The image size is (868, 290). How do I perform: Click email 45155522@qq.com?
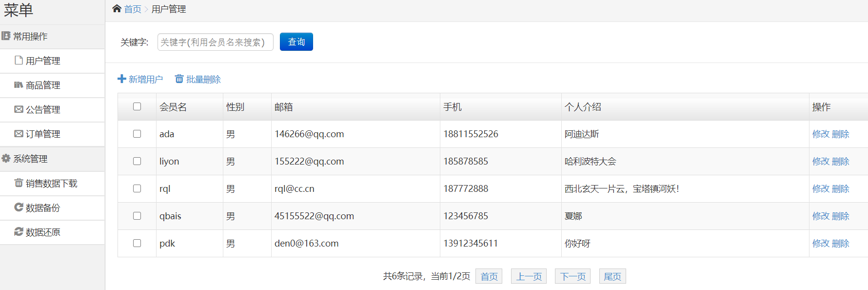click(x=314, y=216)
